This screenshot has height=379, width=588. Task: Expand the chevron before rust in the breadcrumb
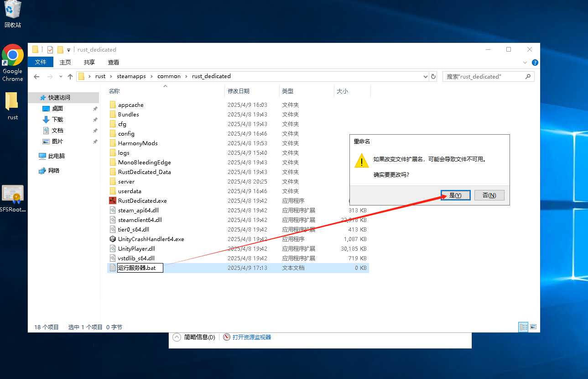(x=90, y=76)
